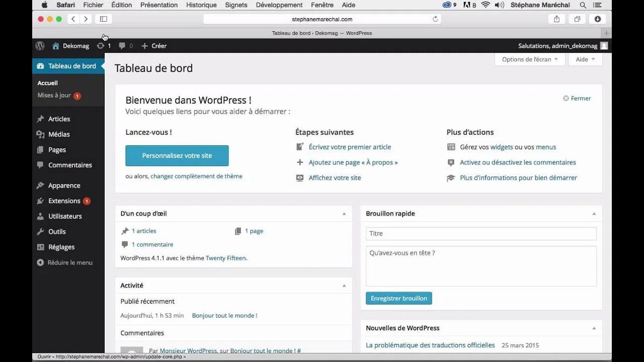Viewport: 644px width, 362px height.
Task: Open the Dekomag site home icon
Action: (55, 46)
